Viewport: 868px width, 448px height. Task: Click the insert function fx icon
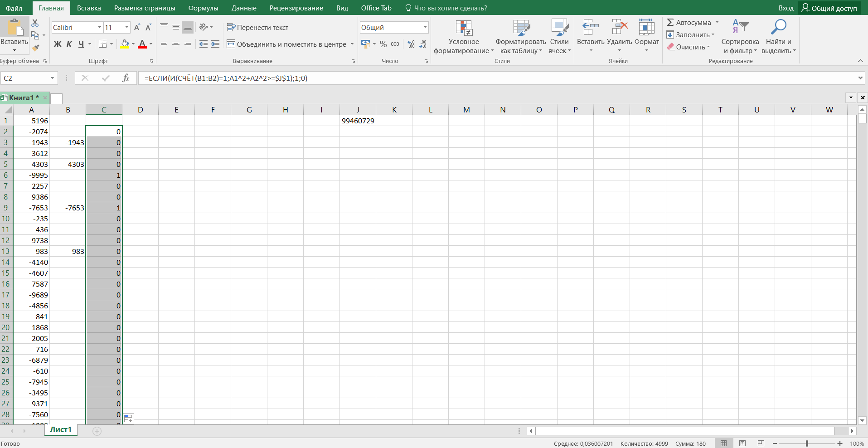coord(126,78)
